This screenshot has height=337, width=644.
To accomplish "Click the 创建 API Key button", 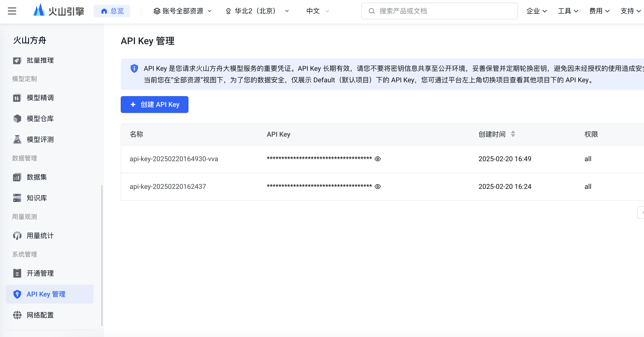I will point(154,104).
